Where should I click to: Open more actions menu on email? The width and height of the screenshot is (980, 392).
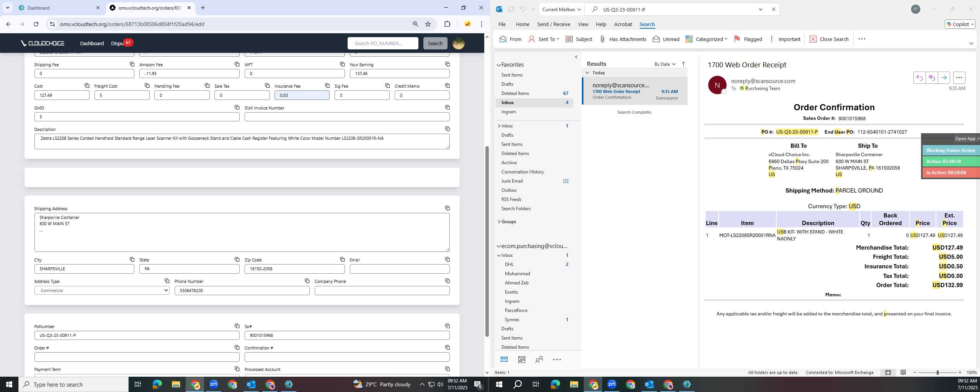tap(959, 77)
